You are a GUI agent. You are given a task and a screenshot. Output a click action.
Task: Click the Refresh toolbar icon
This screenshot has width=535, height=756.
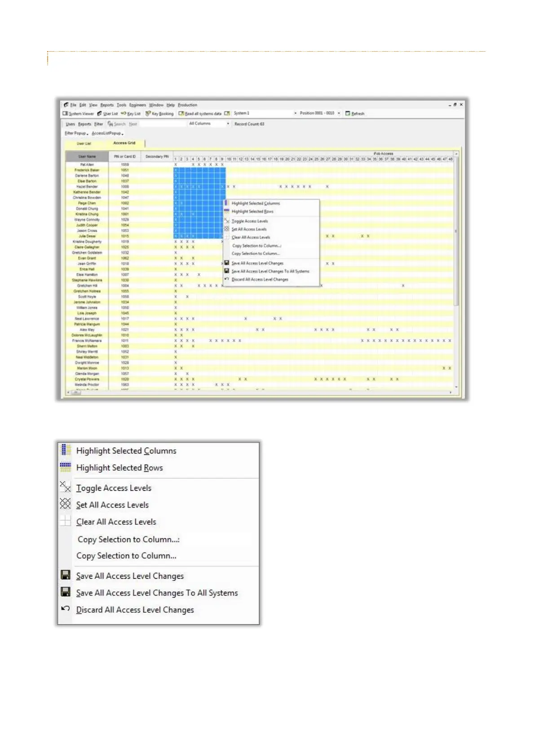(348, 114)
